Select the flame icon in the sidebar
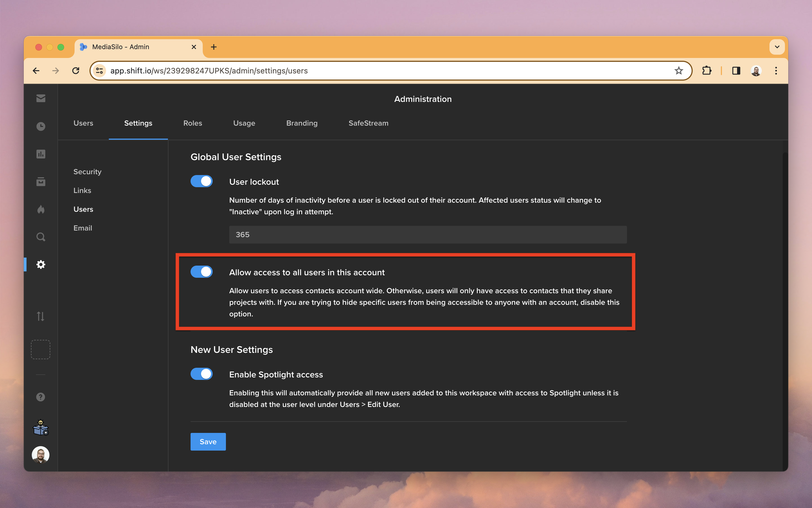This screenshot has height=508, width=812. (x=41, y=209)
